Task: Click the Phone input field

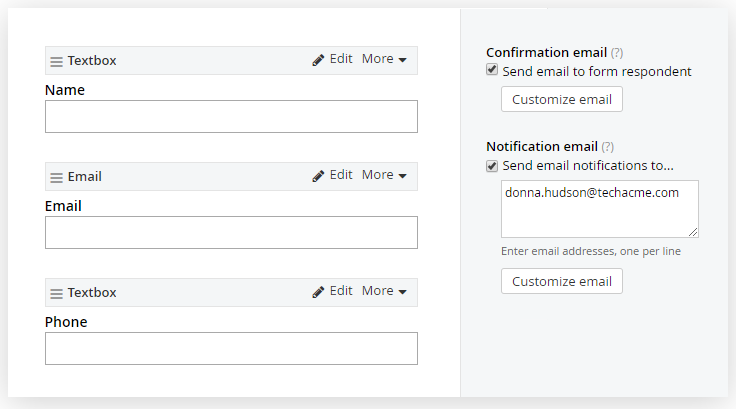Action: (231, 348)
